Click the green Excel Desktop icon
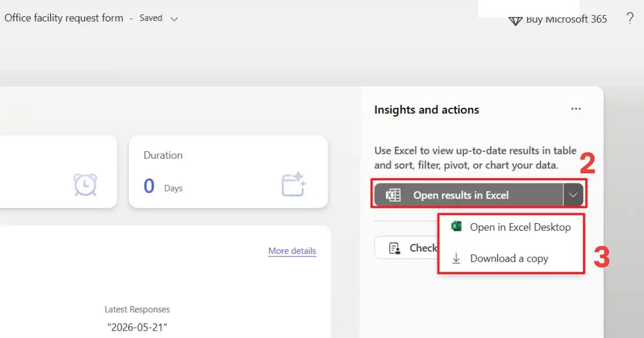644x338 pixels. pos(456,226)
